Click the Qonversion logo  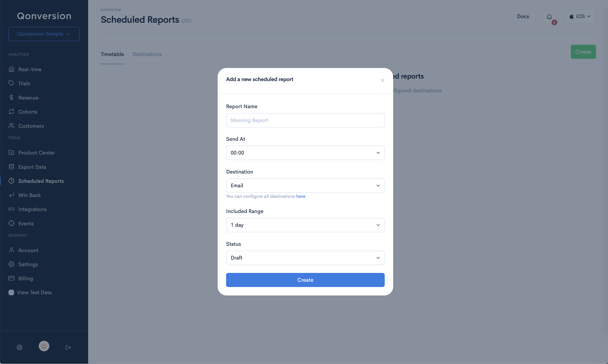[44, 16]
